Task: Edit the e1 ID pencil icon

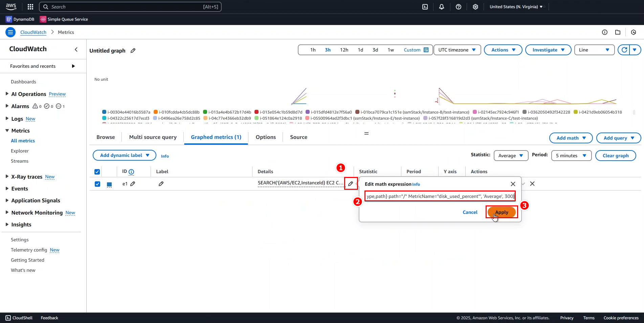Action: [x=133, y=184]
